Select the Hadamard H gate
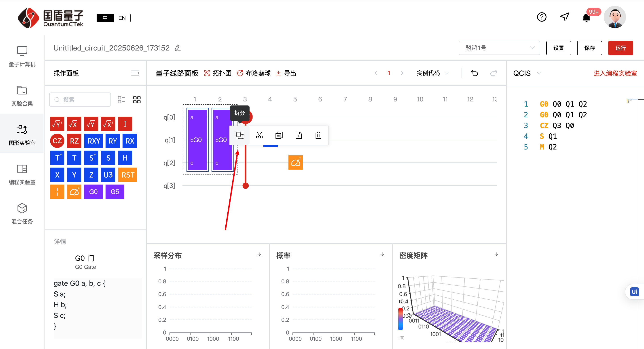 click(125, 158)
